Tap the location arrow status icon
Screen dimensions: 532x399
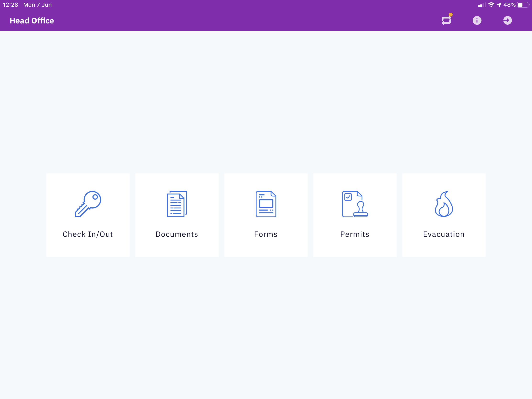point(499,5)
